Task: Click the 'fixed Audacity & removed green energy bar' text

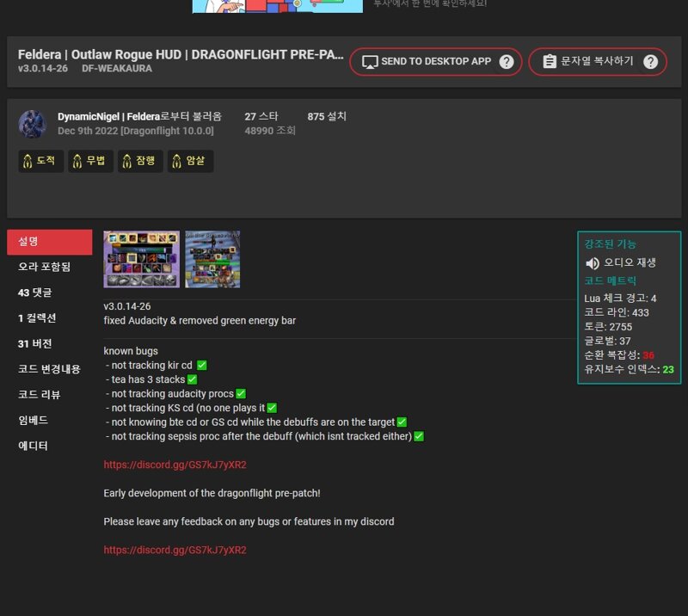Action: pos(200,321)
